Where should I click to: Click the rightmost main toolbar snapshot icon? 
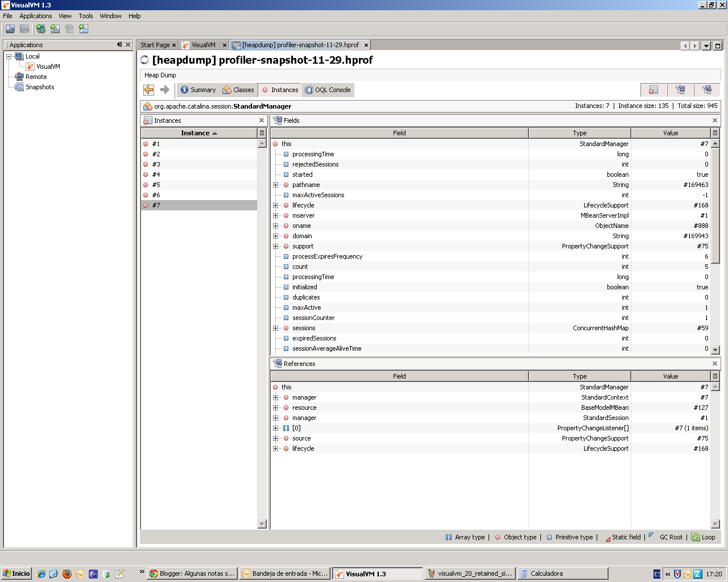click(84, 29)
